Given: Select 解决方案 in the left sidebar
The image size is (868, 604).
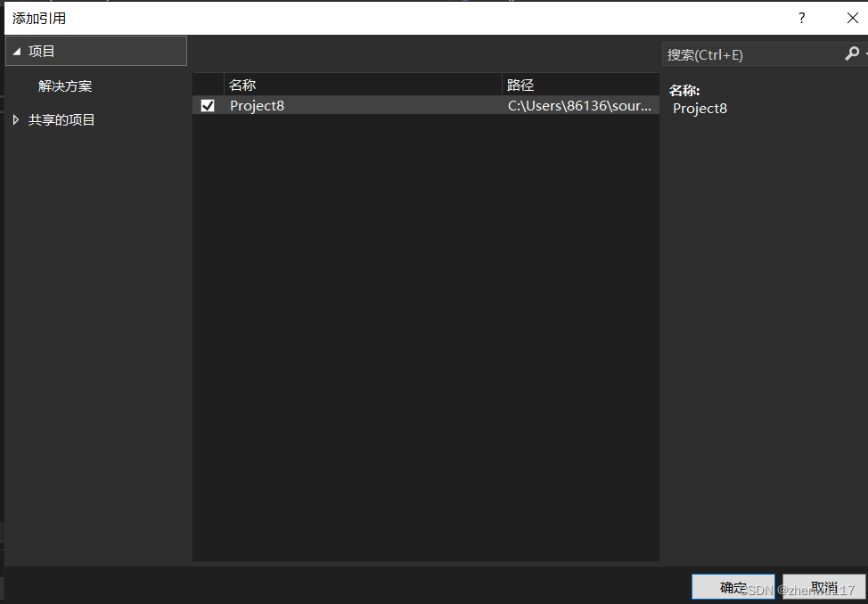Looking at the screenshot, I should 65,86.
